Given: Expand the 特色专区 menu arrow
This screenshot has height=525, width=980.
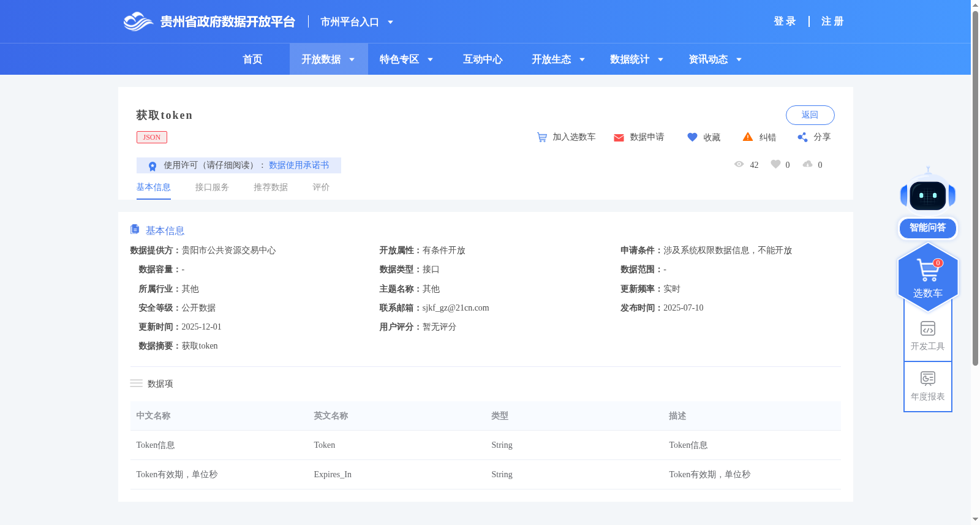Looking at the screenshot, I should click(430, 59).
